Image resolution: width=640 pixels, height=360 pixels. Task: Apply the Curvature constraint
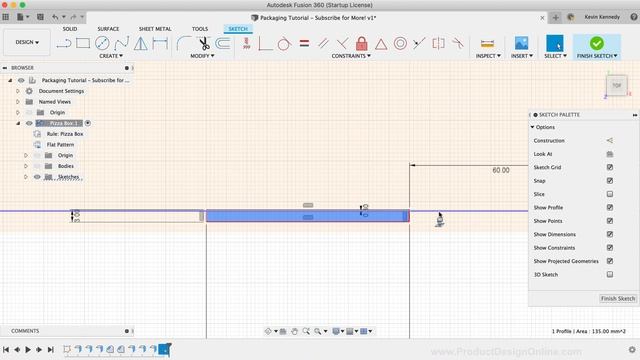(458, 43)
